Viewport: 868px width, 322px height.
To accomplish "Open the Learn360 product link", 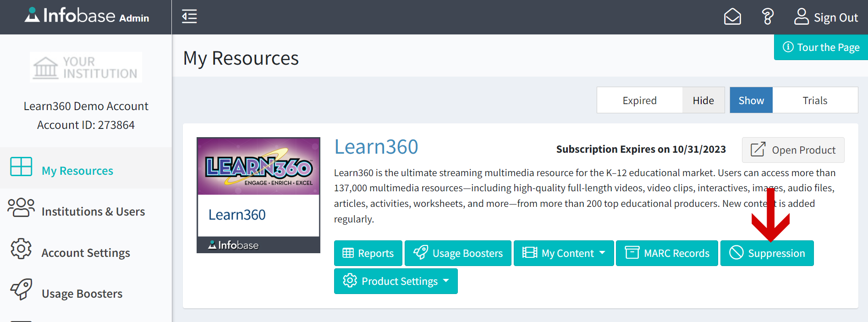I will tap(376, 147).
